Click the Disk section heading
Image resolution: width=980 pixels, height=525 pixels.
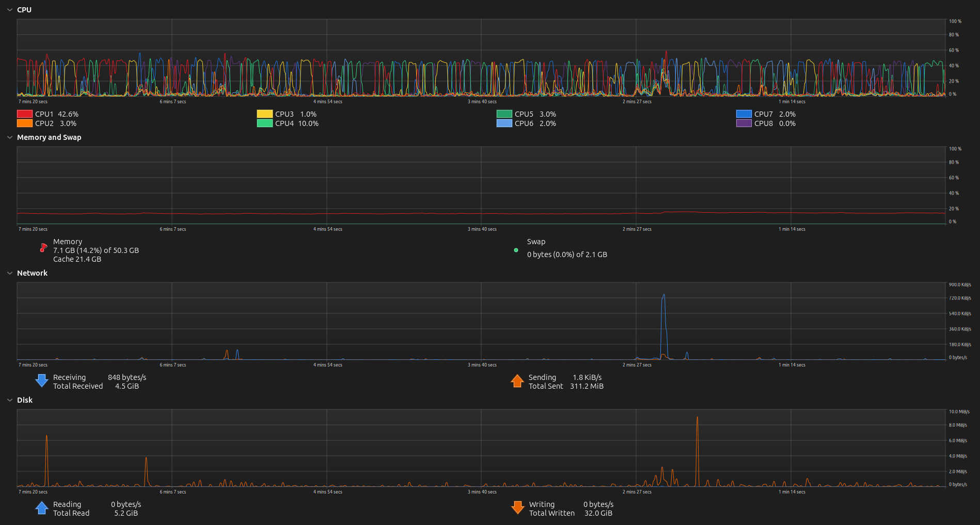tap(25, 400)
